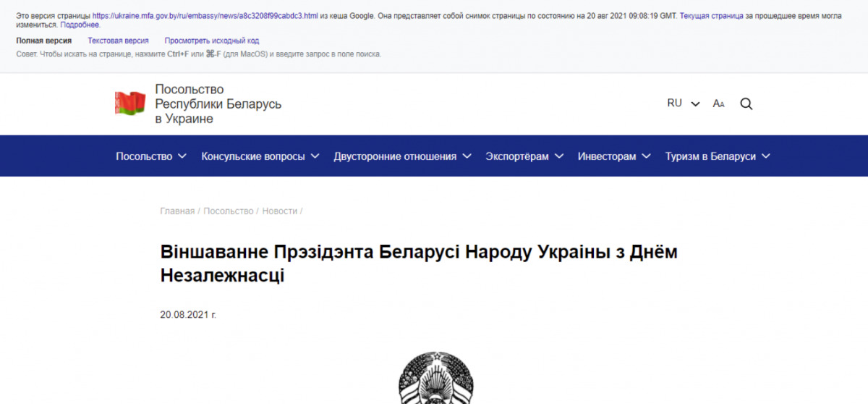Viewport: 868px width, 404px height.
Task: Expand the chevron beside Туризм в Беларуси
Action: (766, 156)
